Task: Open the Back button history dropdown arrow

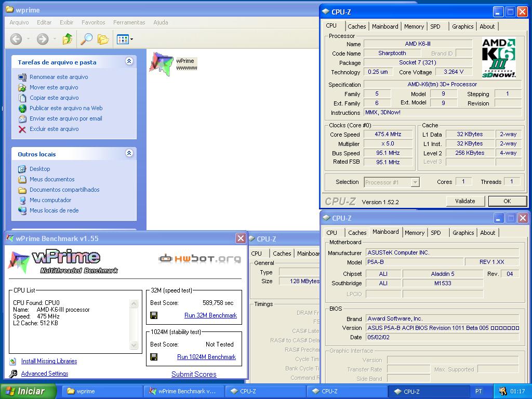Action: point(28,39)
